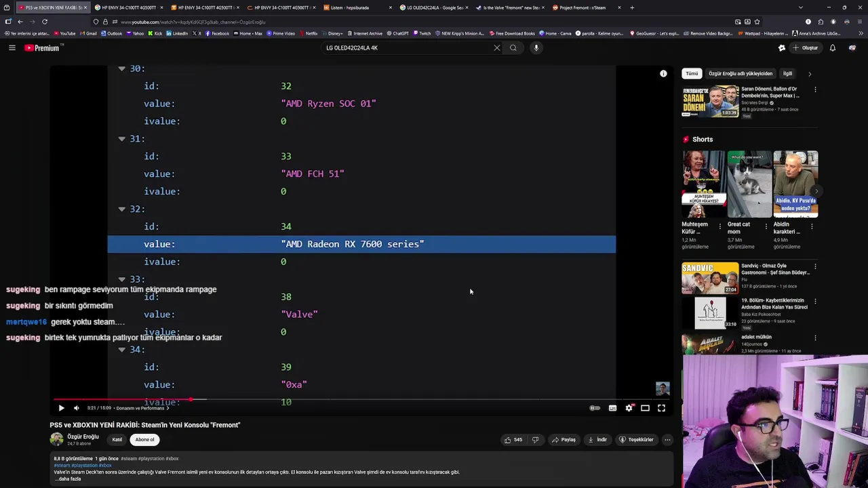Viewport: 868px width, 488px height.
Task: Clear the search box with the X
Action: pyautogui.click(x=496, y=47)
